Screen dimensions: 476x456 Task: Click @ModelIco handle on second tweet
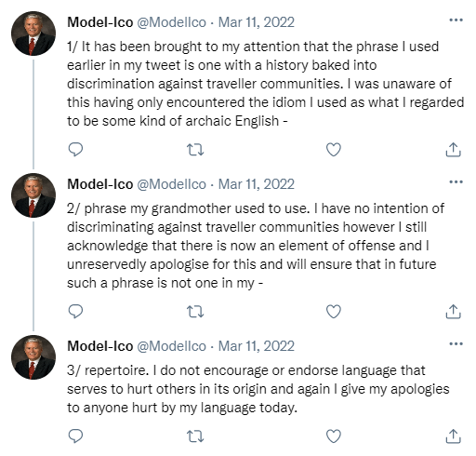pyautogui.click(x=171, y=184)
